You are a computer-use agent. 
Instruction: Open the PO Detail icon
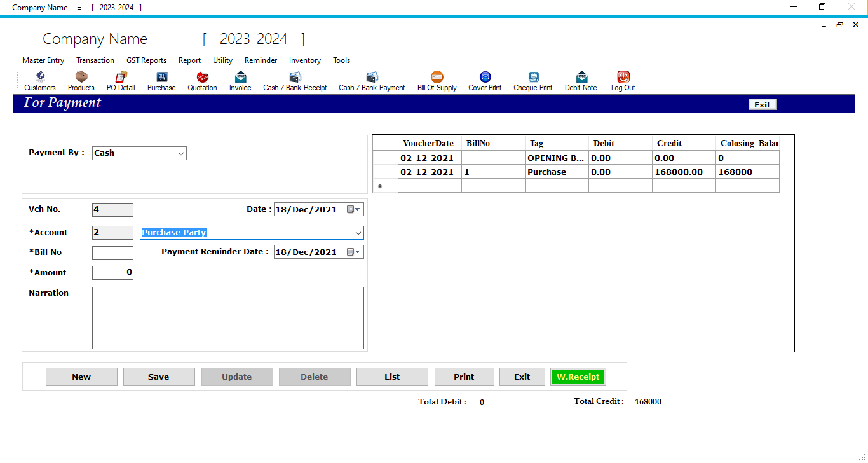pos(120,81)
